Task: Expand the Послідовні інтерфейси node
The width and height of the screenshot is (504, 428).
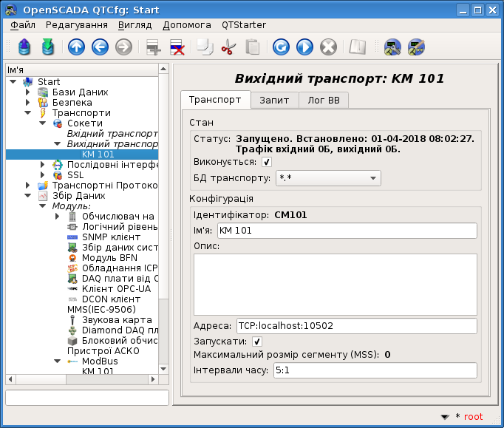Action: click(42, 165)
